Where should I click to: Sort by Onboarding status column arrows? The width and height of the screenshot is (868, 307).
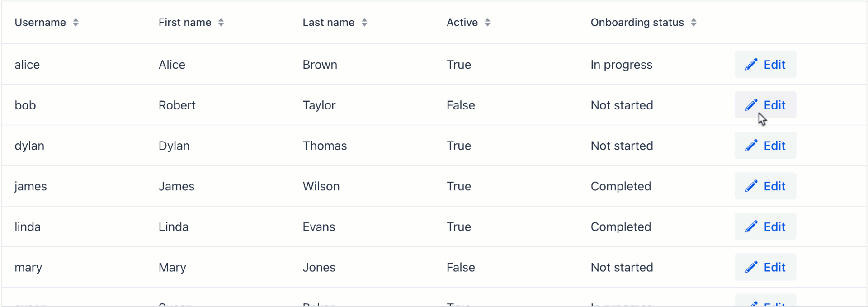[693, 23]
